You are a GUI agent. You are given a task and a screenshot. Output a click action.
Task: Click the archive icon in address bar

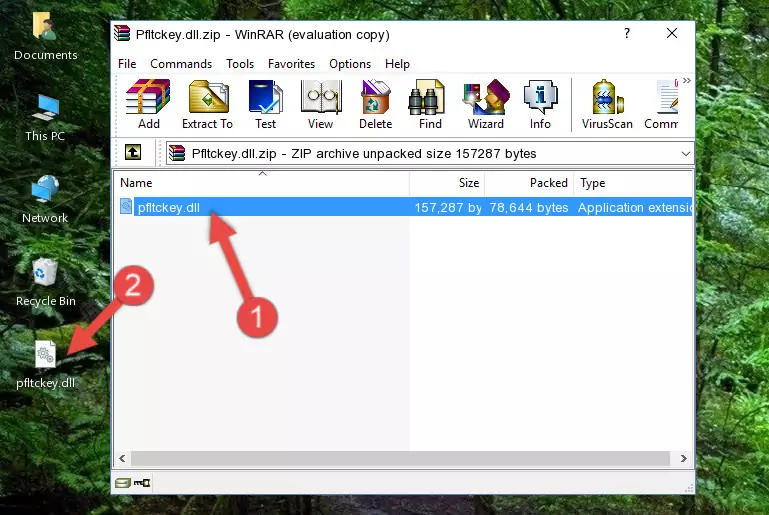pyautogui.click(x=177, y=154)
